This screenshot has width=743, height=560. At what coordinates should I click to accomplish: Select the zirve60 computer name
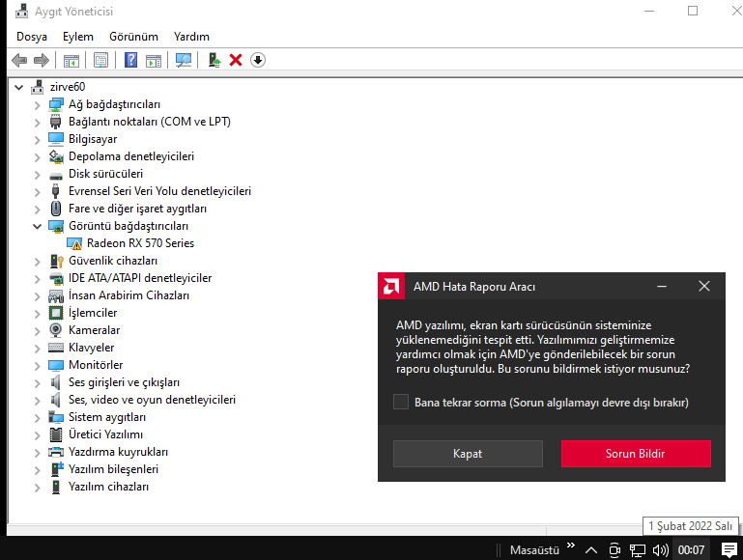(x=68, y=87)
